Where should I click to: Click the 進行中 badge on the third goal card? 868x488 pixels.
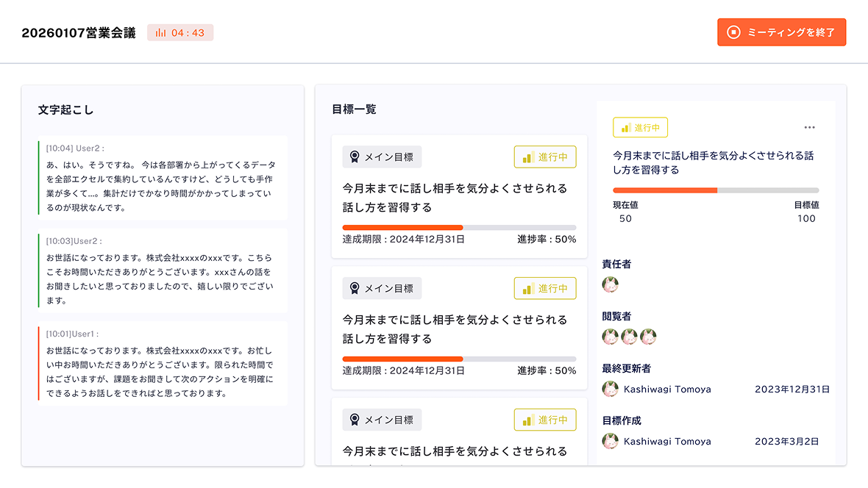point(545,420)
